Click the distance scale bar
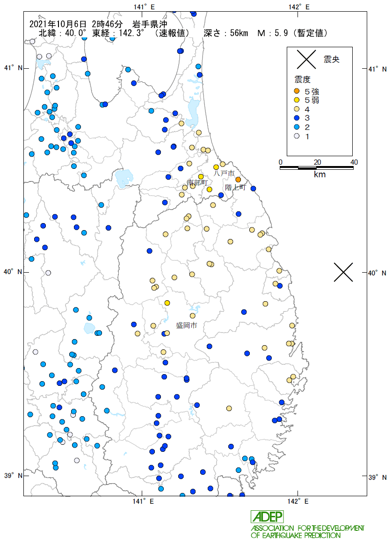The image size is (392, 543). click(x=317, y=168)
